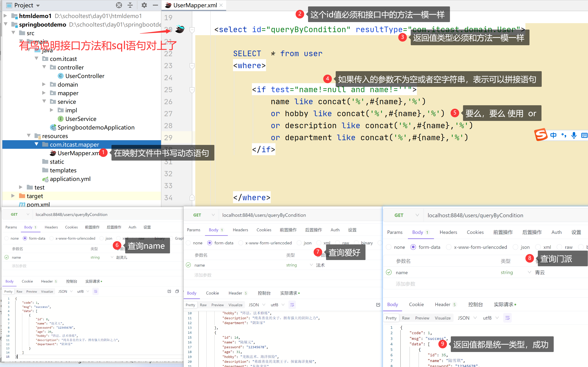Hide the Project panel with the minus icon
588x367 pixels.
[x=155, y=5]
